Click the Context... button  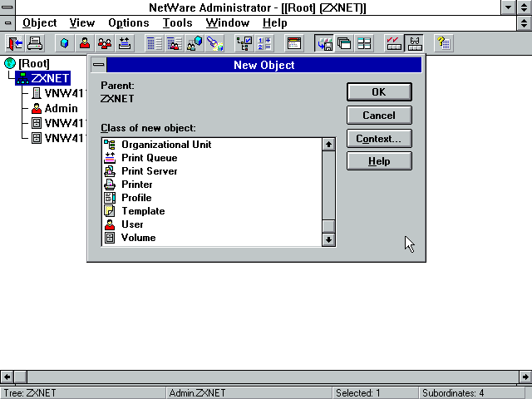pos(379,139)
